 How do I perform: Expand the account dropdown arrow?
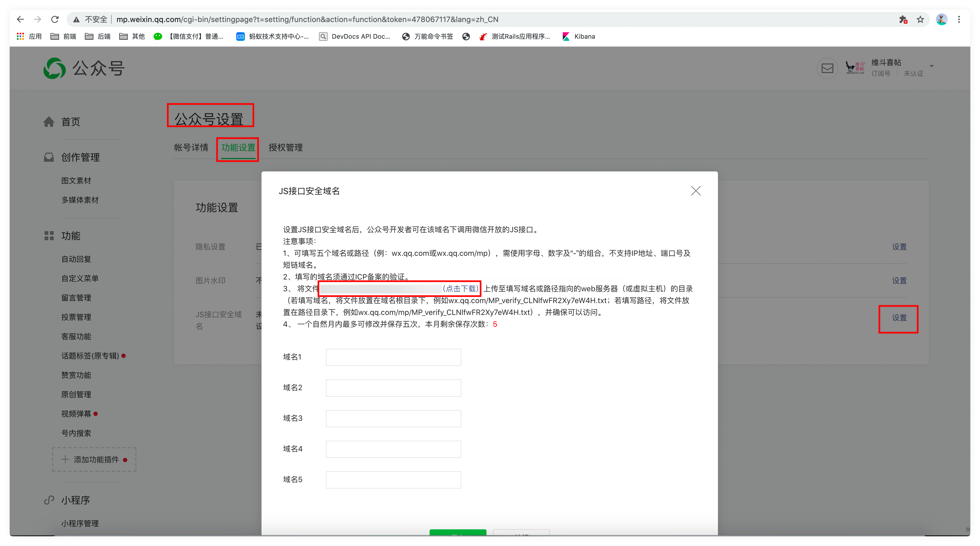[932, 66]
